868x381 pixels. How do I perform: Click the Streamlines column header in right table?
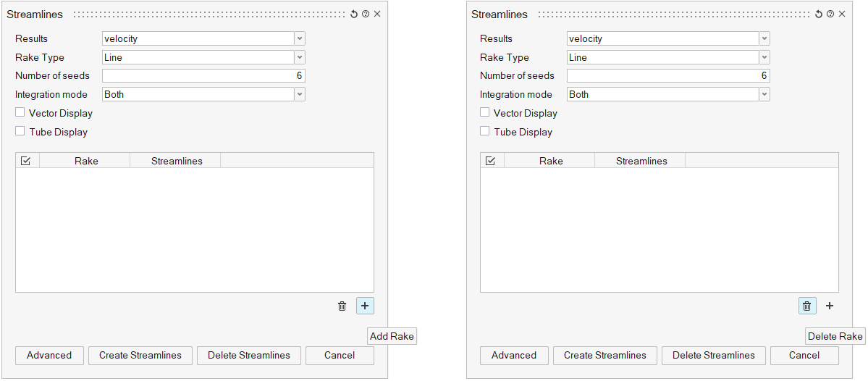coord(641,161)
